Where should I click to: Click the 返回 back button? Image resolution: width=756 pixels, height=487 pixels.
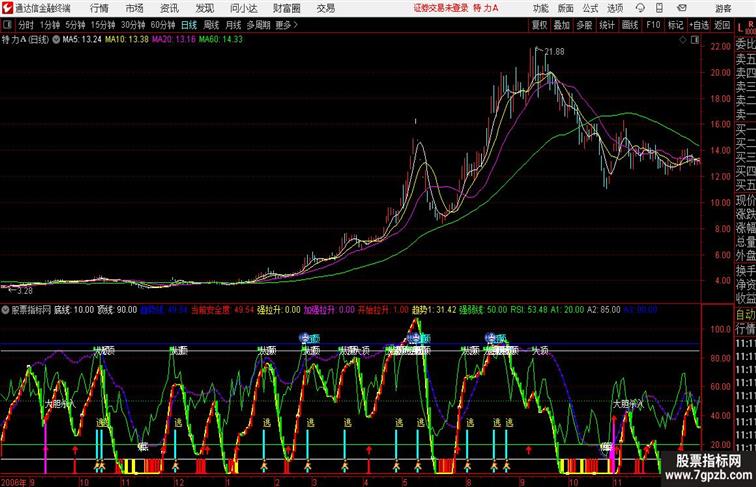(x=722, y=25)
